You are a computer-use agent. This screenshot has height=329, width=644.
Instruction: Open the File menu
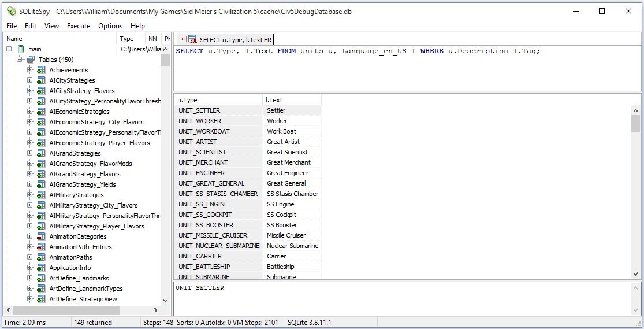[x=12, y=26]
